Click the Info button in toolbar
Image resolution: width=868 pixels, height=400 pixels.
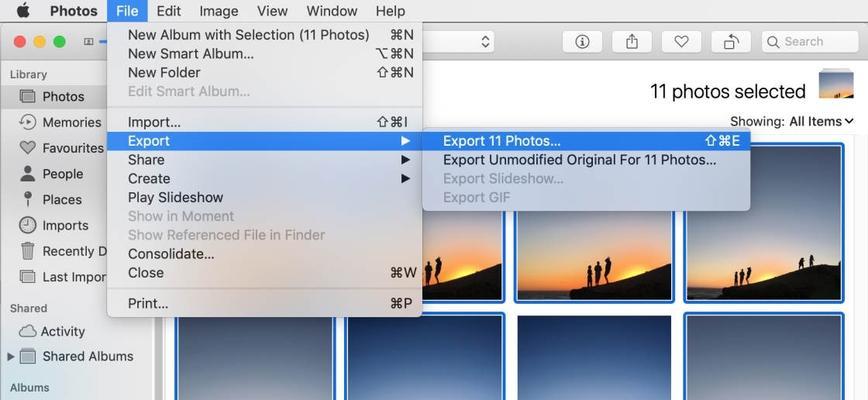[x=582, y=41]
